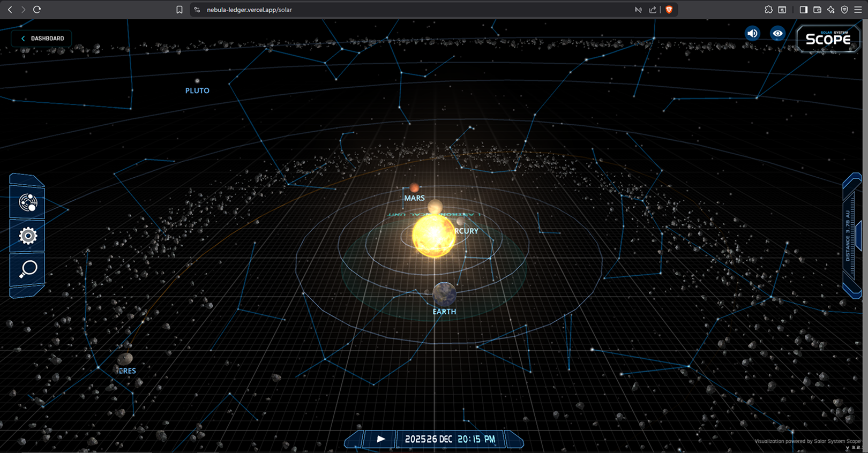Open Brave Shields lion icon

[x=669, y=10]
